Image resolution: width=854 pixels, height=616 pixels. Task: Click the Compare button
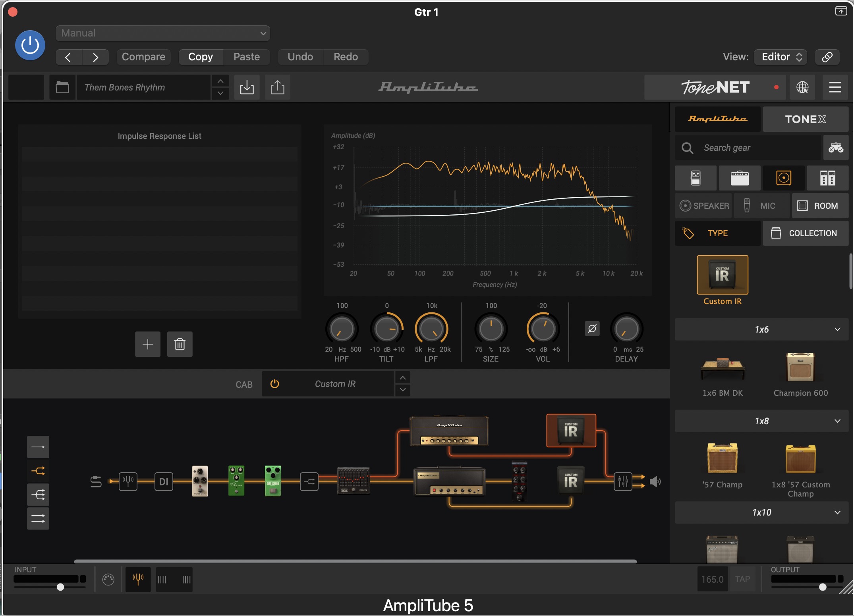click(143, 57)
